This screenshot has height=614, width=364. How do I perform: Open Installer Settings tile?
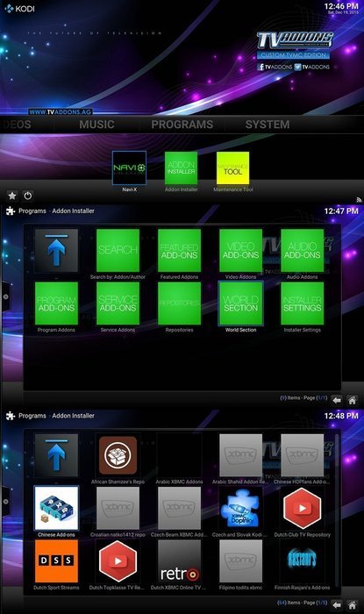click(x=302, y=303)
